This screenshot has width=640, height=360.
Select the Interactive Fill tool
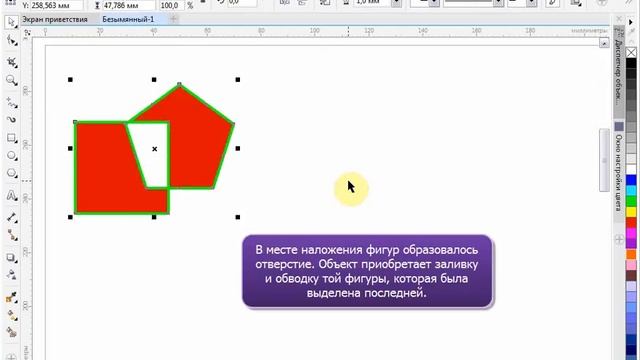[11, 315]
